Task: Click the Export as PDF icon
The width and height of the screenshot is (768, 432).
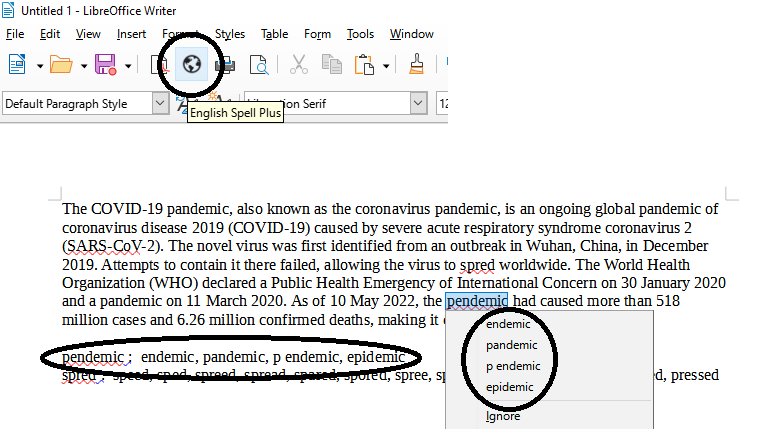Action: click(159, 64)
